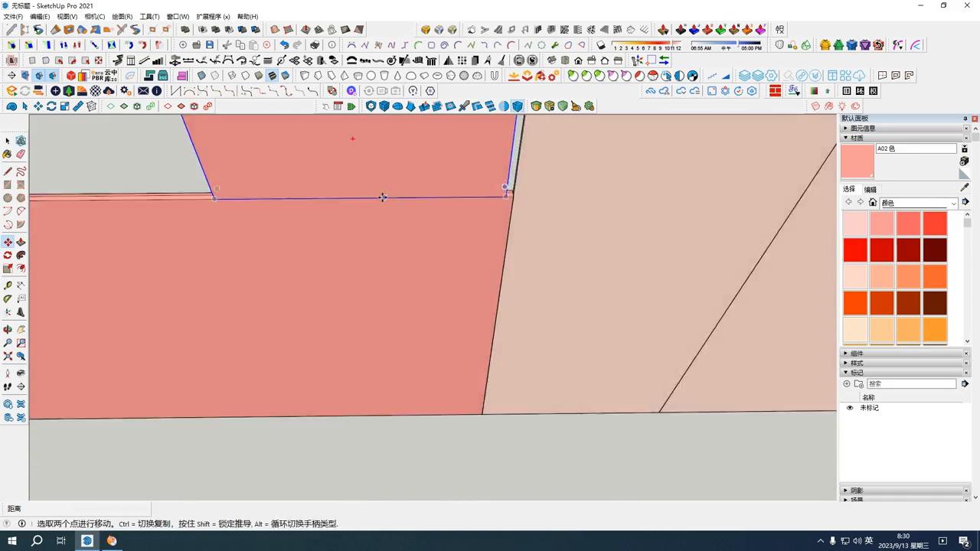Pin the 默认面板 panel

point(965,118)
